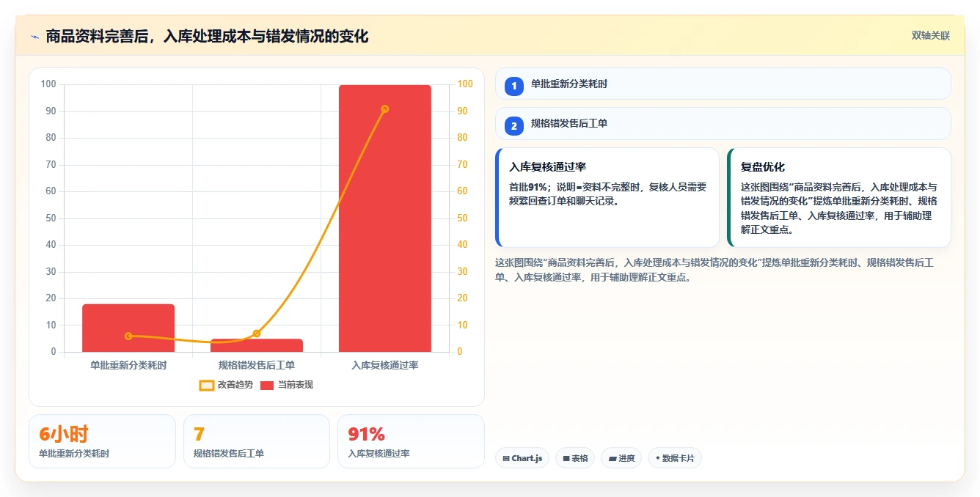Screen dimensions: 980x497
Task: Select the number 1 badge for 单批重新分类耗时
Action: click(514, 86)
